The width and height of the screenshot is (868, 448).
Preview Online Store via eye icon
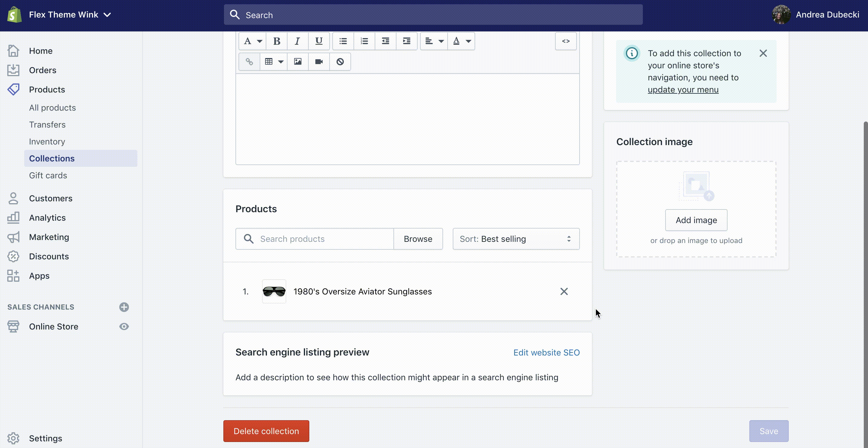tap(124, 326)
